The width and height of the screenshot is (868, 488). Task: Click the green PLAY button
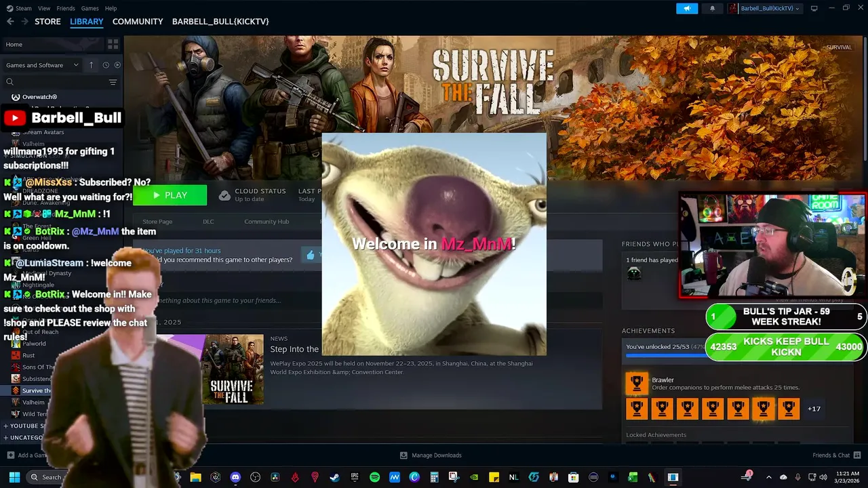coord(170,195)
